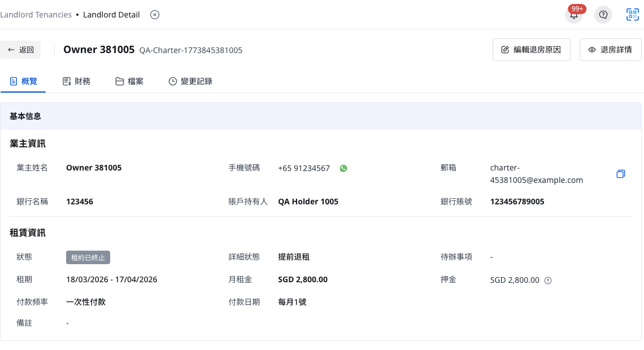
Task: Click the 租賃資訊 section heading
Action: point(28,233)
